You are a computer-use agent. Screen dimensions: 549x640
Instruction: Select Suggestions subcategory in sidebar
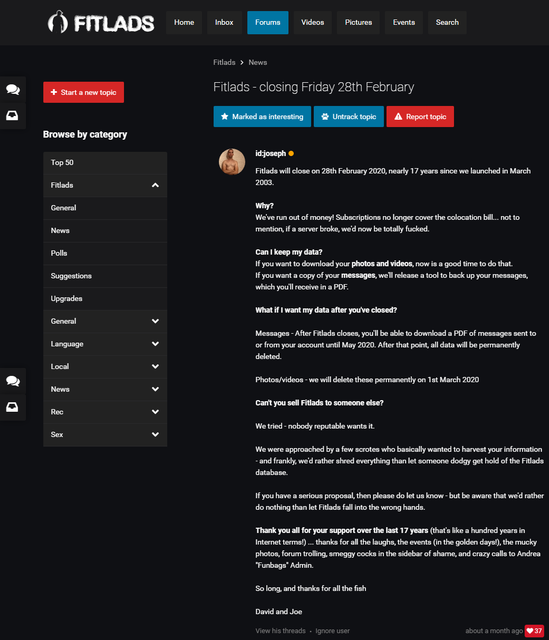click(105, 276)
